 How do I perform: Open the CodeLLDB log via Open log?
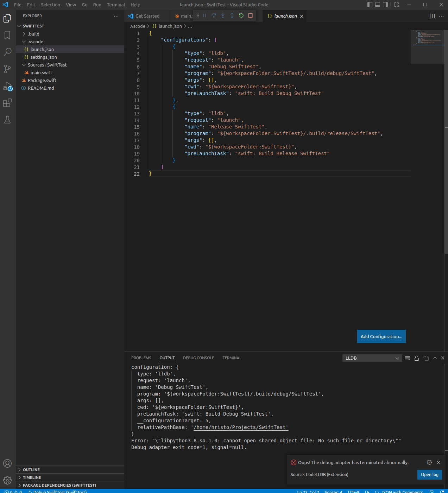click(x=429, y=475)
